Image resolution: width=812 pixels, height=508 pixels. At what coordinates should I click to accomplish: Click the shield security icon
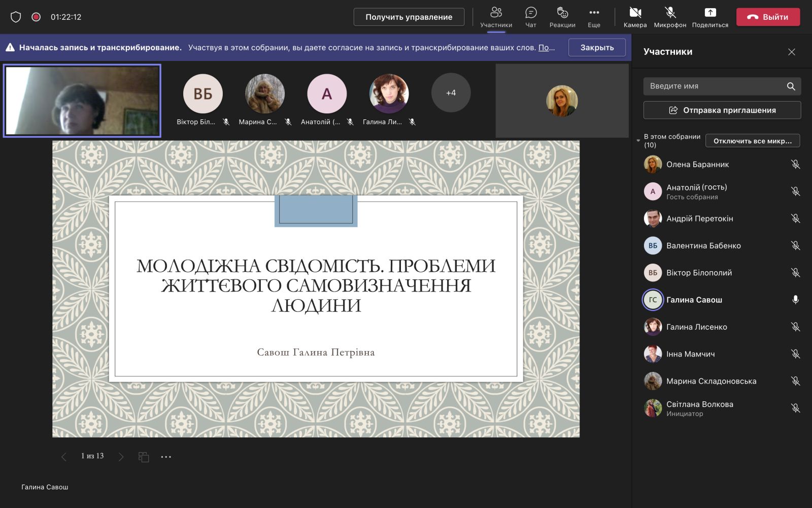pyautogui.click(x=16, y=17)
